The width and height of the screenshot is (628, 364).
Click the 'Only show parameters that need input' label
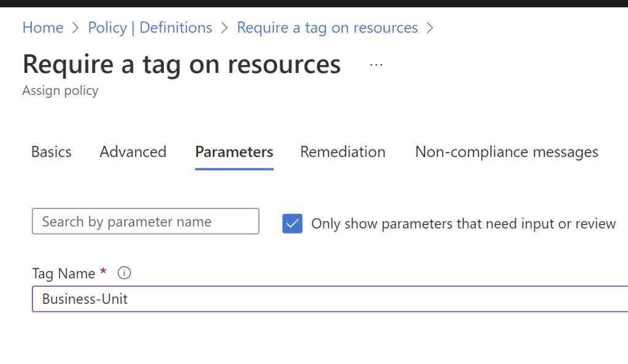463,224
